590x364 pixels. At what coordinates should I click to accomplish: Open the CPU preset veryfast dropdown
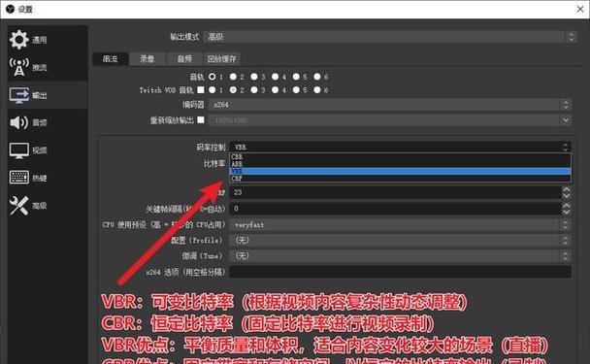tap(401, 225)
